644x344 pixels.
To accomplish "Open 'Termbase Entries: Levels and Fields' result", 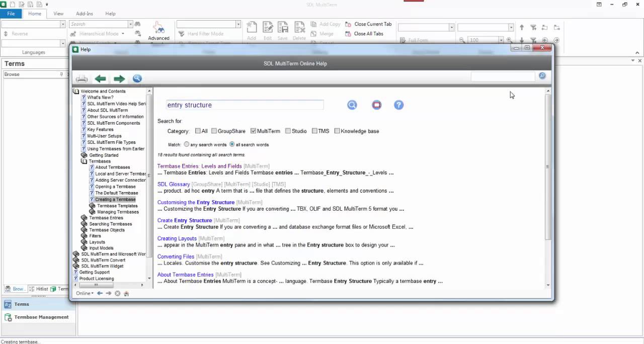I will pyautogui.click(x=199, y=166).
